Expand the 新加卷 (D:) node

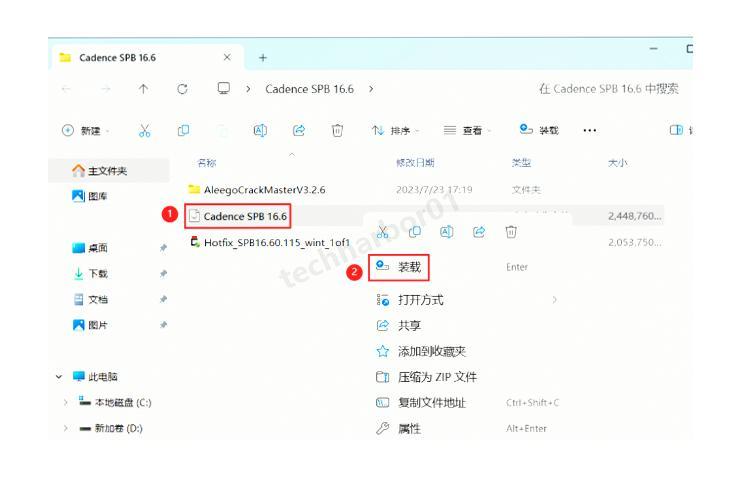point(65,428)
